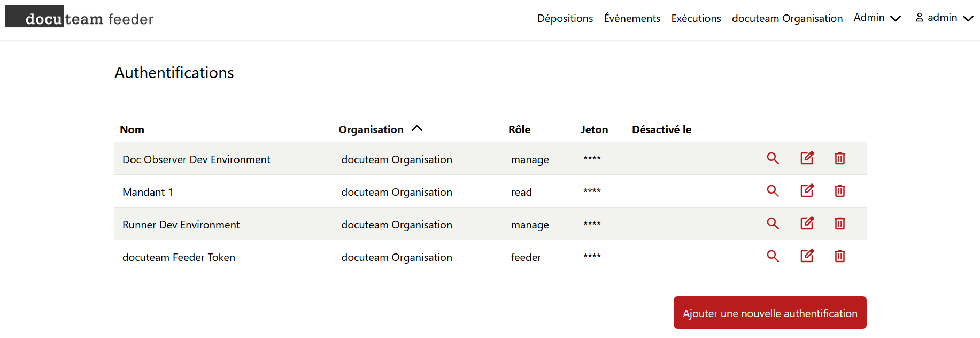Delete the Mandant 1 row
The image size is (980, 338).
(x=839, y=191)
